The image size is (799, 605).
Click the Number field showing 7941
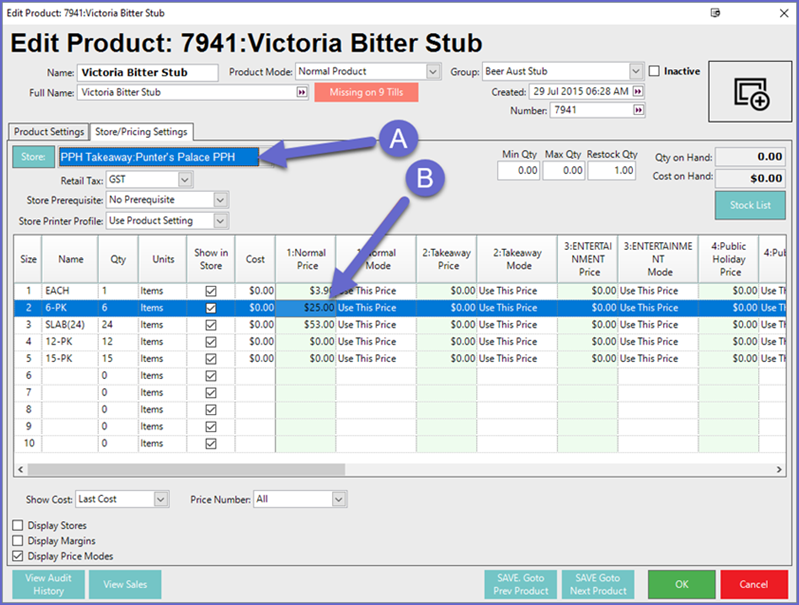pos(592,110)
